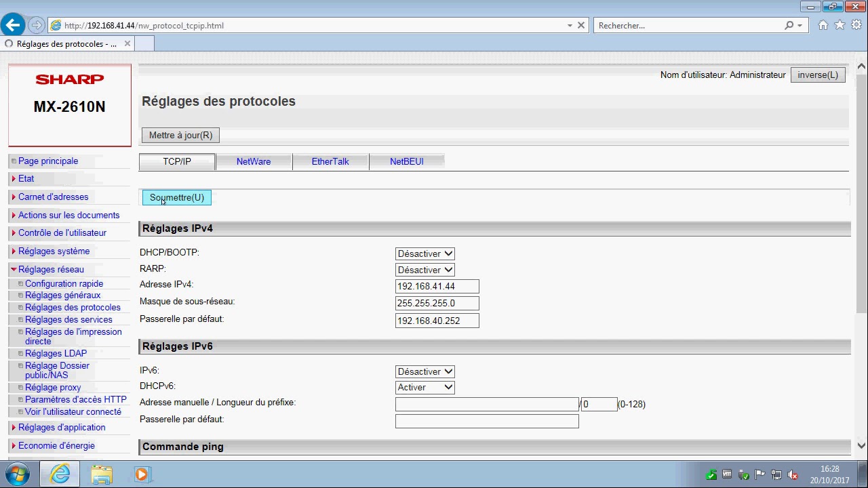Open the IPv6 dropdown
This screenshot has height=488, width=868.
(425, 371)
